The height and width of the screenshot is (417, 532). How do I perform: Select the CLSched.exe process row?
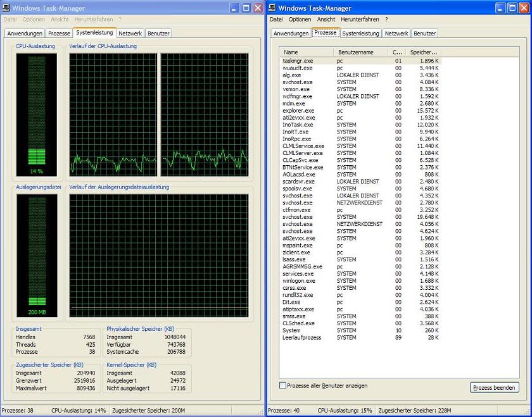click(x=360, y=323)
